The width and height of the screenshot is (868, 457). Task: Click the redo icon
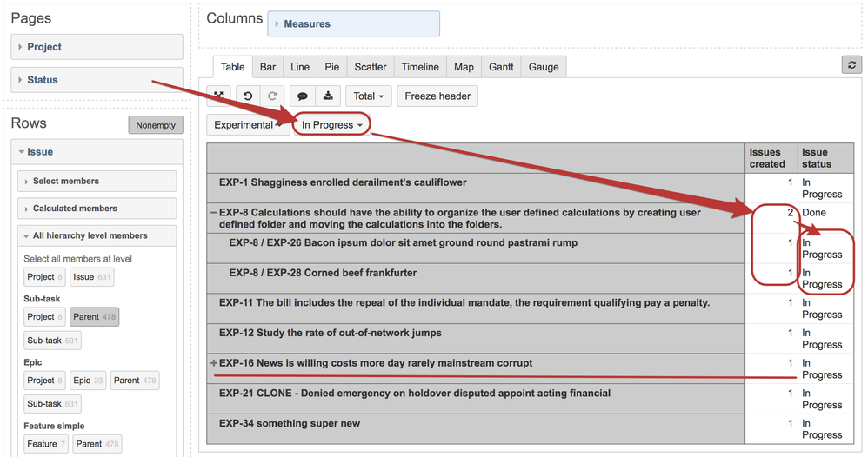272,96
